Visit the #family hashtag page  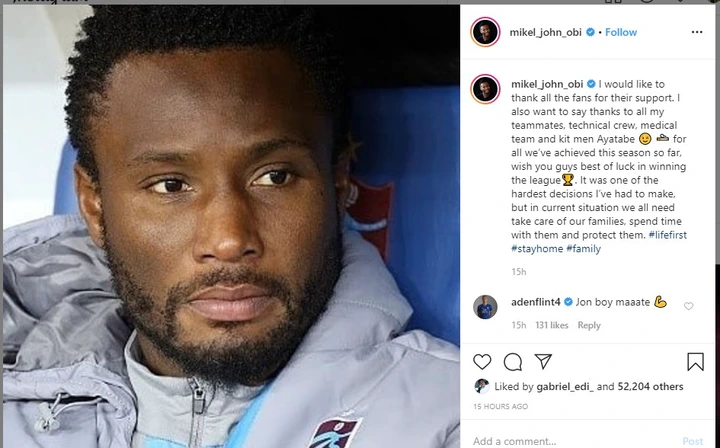pos(583,249)
